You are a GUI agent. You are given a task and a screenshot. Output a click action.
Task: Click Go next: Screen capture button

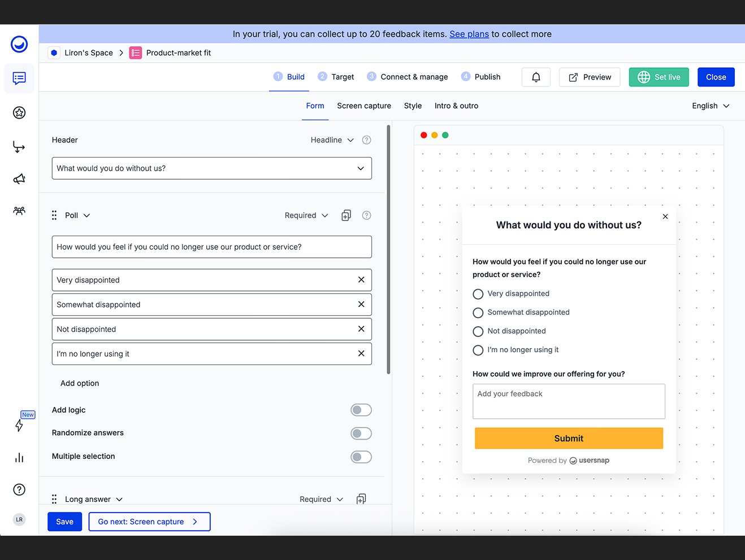[149, 522]
